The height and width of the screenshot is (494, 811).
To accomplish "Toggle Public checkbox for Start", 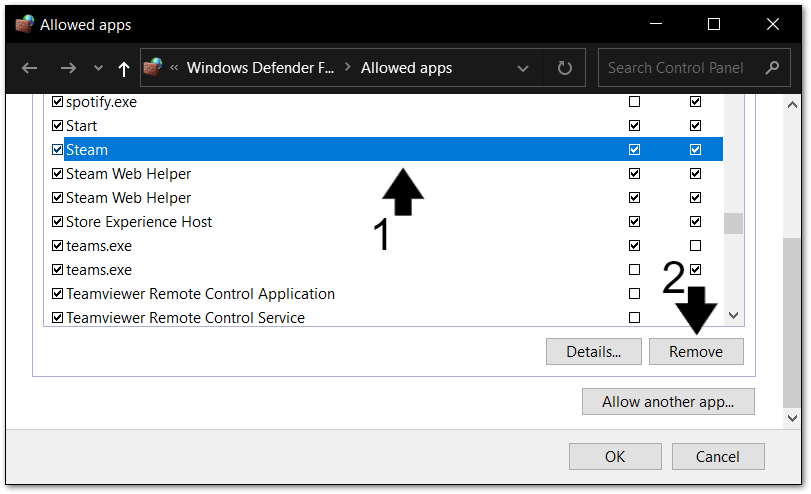I will point(695,126).
